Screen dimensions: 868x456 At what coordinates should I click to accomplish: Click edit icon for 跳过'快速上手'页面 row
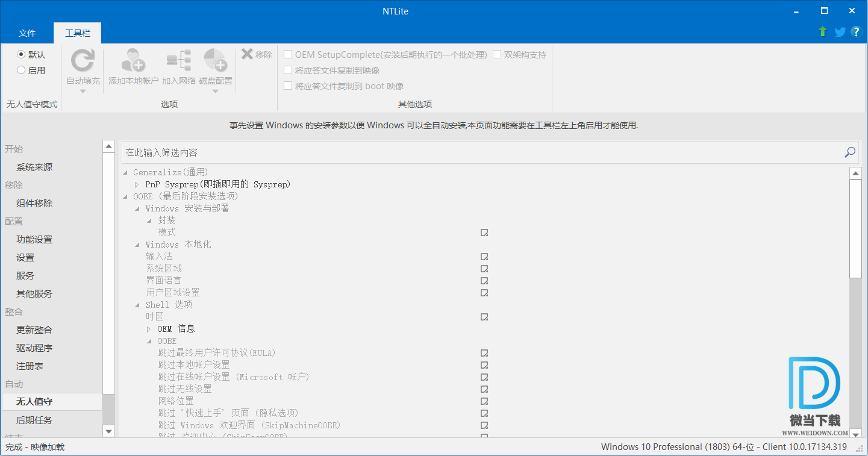click(484, 413)
